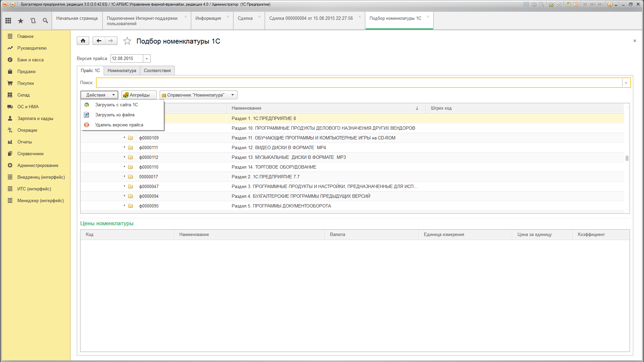Switch to the Соответствия tab

point(157,70)
